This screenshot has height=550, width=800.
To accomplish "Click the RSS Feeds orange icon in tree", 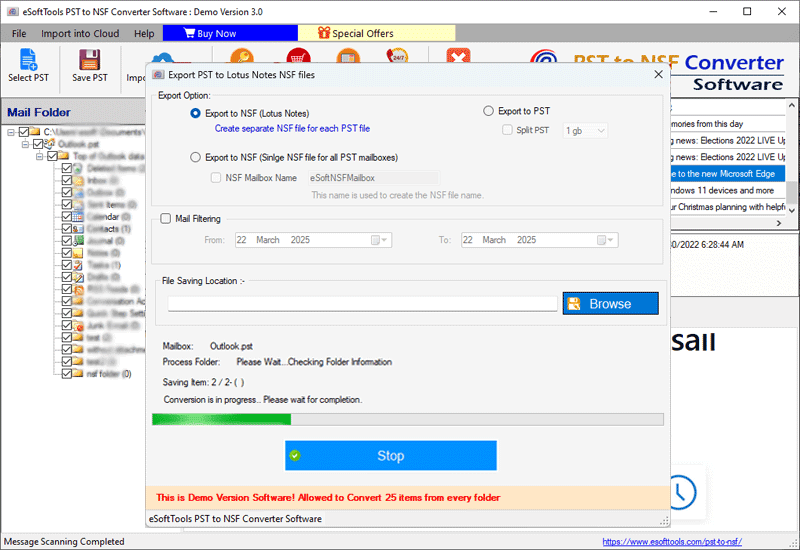I will click(x=78, y=289).
